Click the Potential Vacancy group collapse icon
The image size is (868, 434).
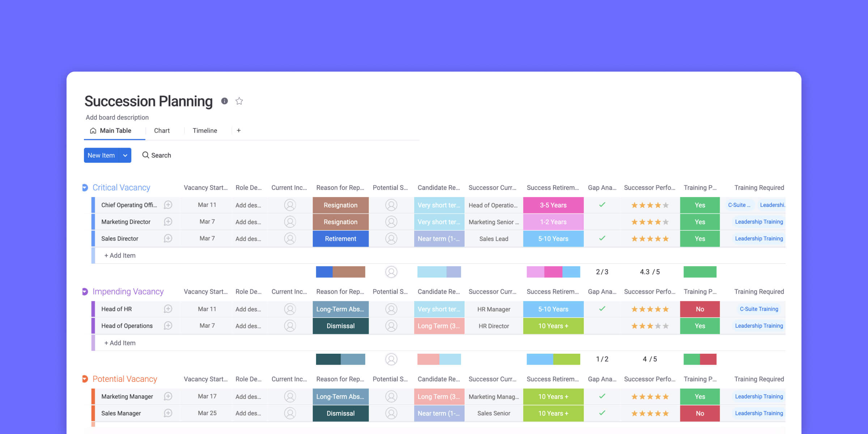point(84,379)
